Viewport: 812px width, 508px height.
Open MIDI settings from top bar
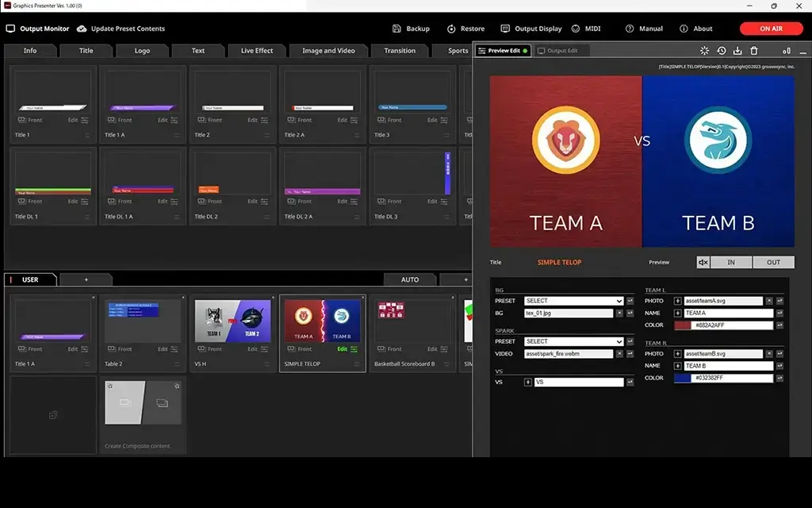[585, 29]
